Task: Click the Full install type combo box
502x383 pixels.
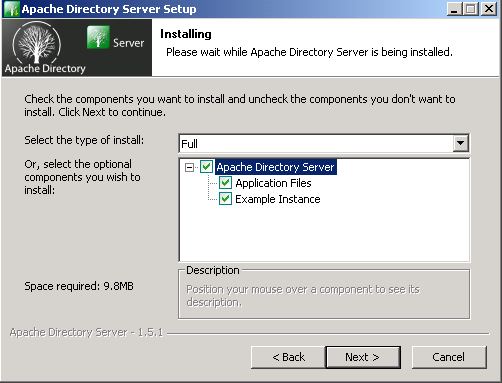Action: tap(324, 144)
